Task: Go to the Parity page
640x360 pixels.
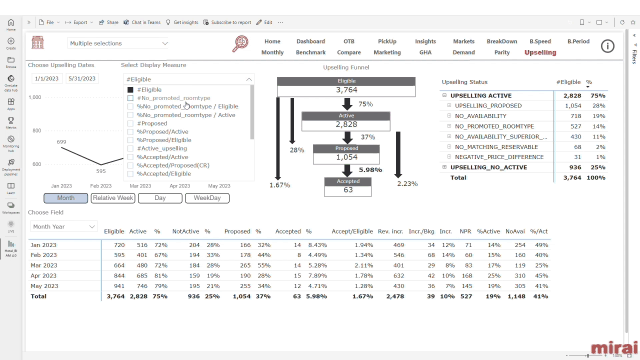Action: pos(502,52)
